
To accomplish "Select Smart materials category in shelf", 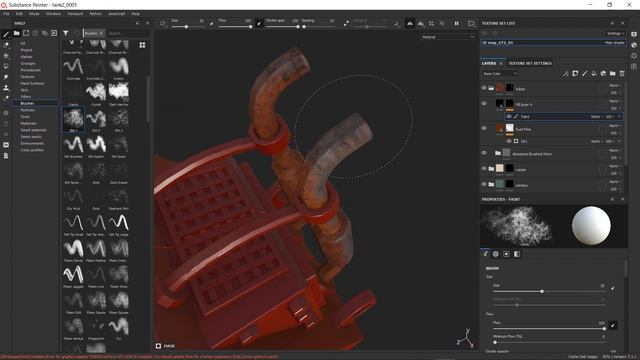I will 33,130.
